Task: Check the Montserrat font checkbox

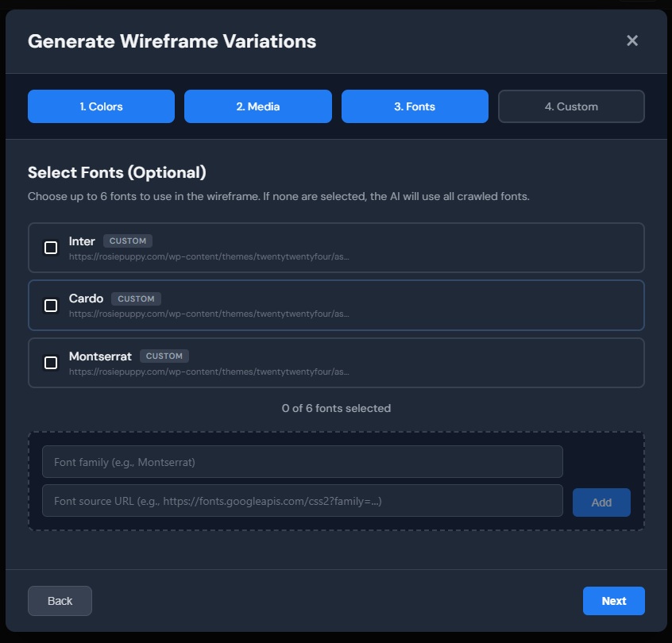Action: point(51,363)
